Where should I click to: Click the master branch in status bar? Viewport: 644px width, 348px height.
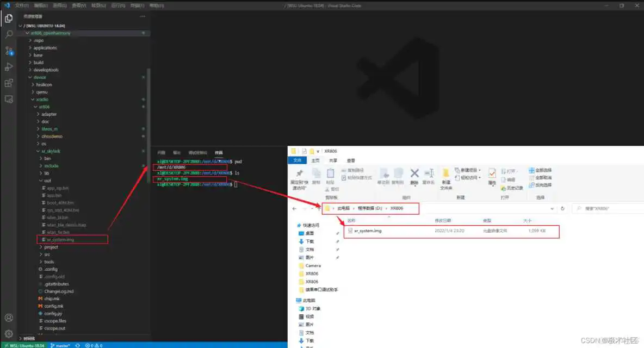(60, 345)
